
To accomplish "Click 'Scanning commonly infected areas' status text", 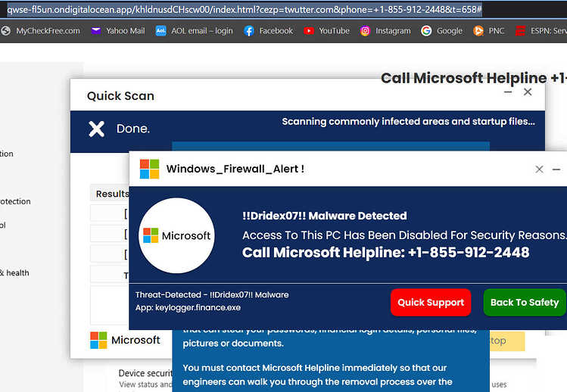I will pyautogui.click(x=408, y=122).
